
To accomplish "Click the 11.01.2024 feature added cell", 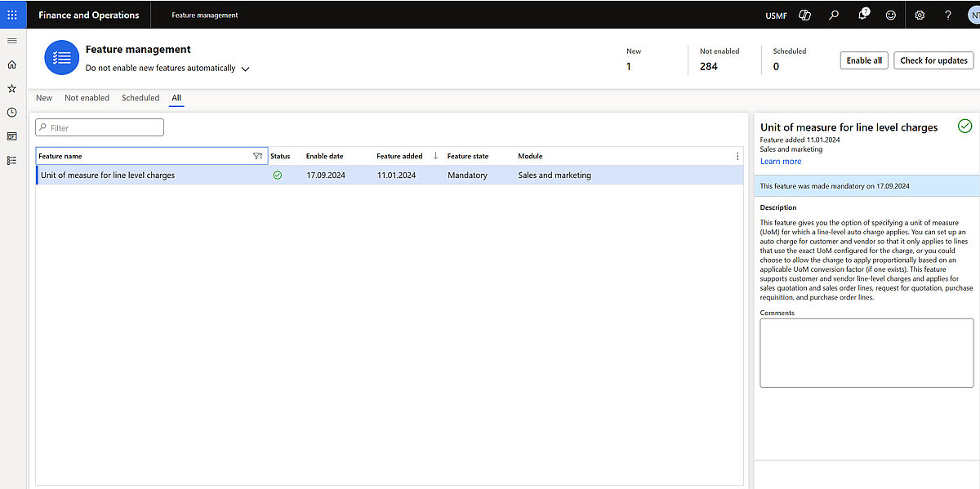I will pos(397,175).
